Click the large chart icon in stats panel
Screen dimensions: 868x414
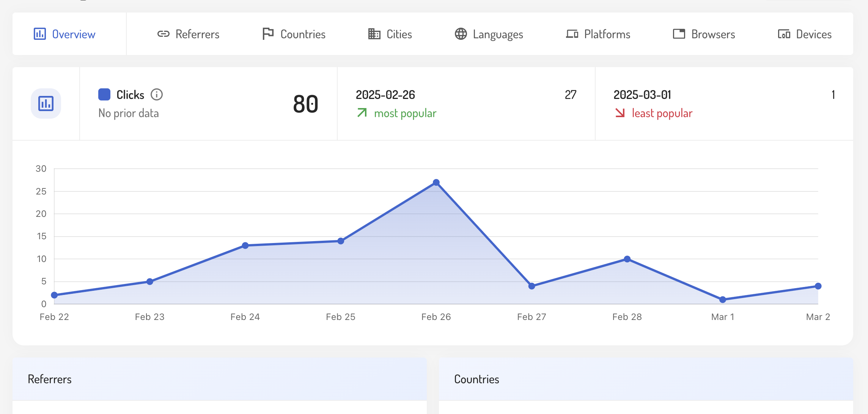(x=46, y=103)
